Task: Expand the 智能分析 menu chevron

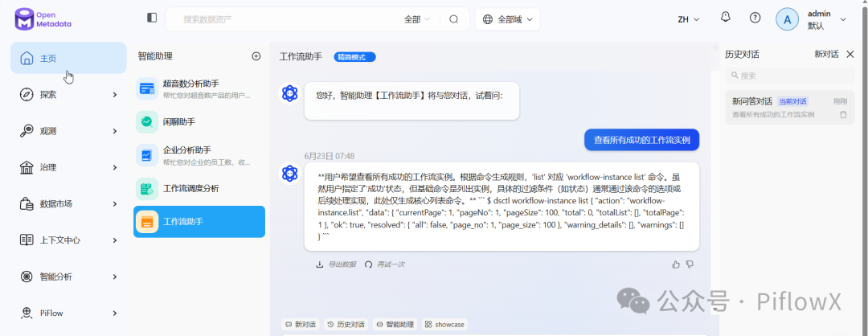Action: (115, 277)
